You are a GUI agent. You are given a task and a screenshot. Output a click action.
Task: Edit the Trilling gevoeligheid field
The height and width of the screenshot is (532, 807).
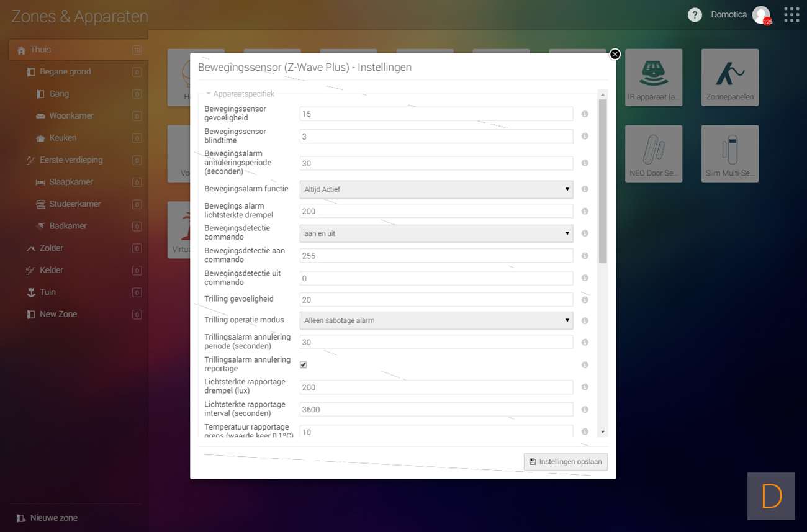[x=436, y=300]
